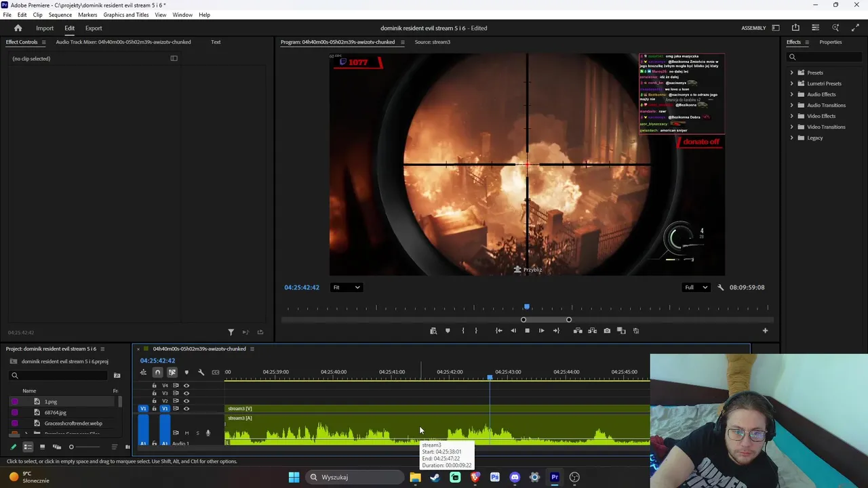Viewport: 868px width, 488px height.
Task: Go to the Premiere Home screen icon
Action: point(18,28)
